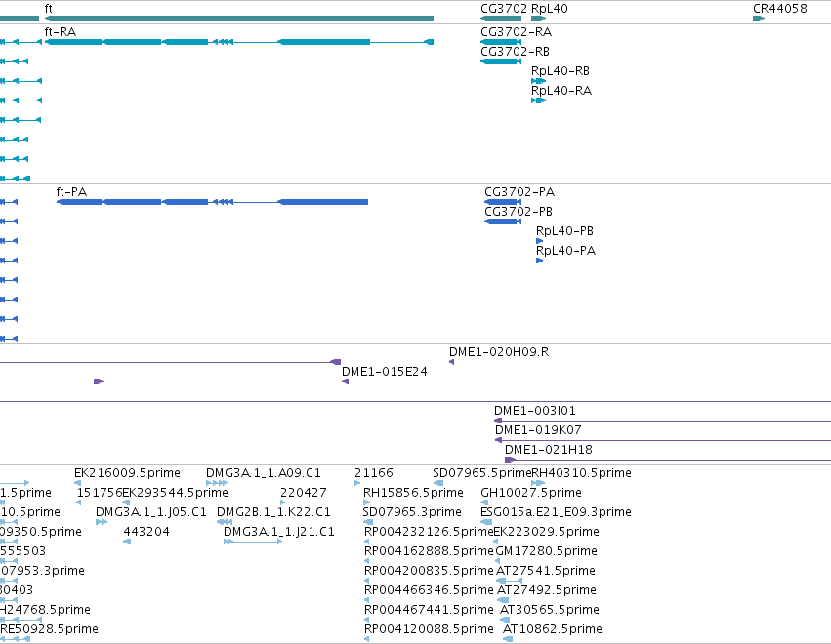The image size is (831, 644).
Task: Select the RpL40-RA transcript label
Action: pyautogui.click(x=561, y=91)
